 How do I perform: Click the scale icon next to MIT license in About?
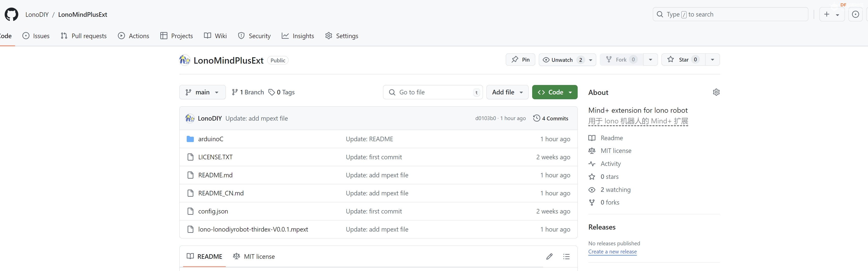point(592,151)
